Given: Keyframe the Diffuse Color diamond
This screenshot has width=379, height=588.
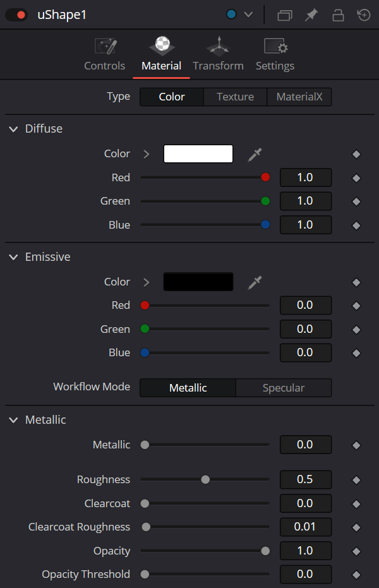Looking at the screenshot, I should point(356,154).
